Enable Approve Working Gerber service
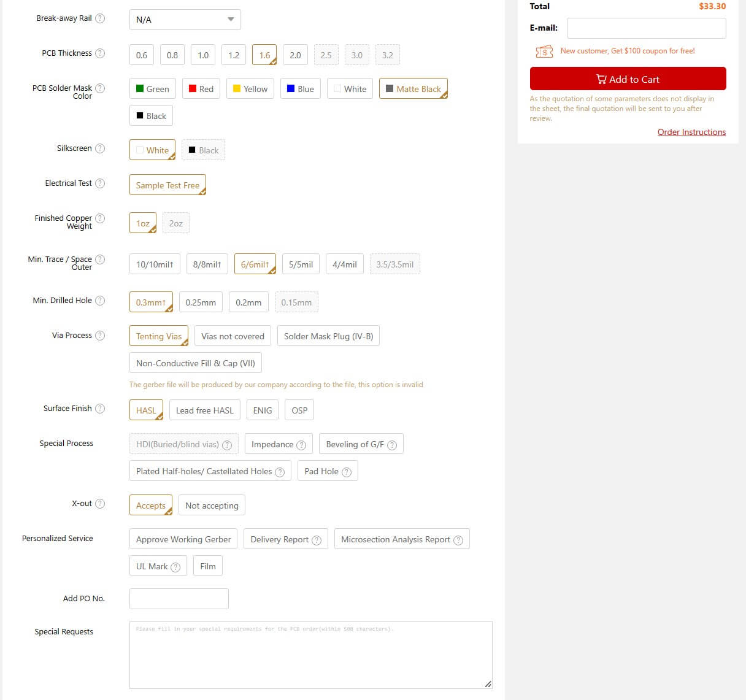The height and width of the screenshot is (700, 746). coord(183,539)
